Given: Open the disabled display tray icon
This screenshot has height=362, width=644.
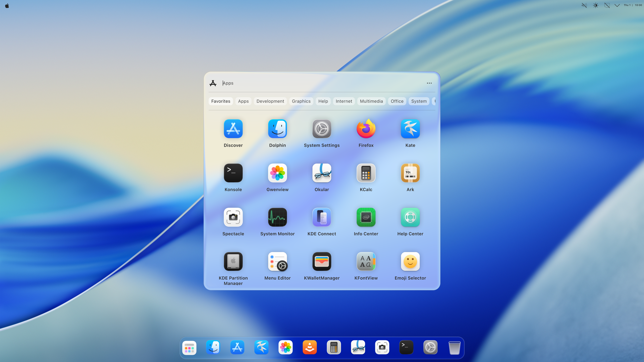Looking at the screenshot, I should pyautogui.click(x=607, y=5).
